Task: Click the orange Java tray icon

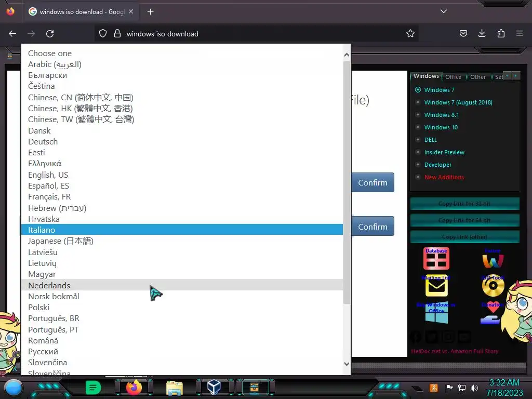Action: coord(433,388)
